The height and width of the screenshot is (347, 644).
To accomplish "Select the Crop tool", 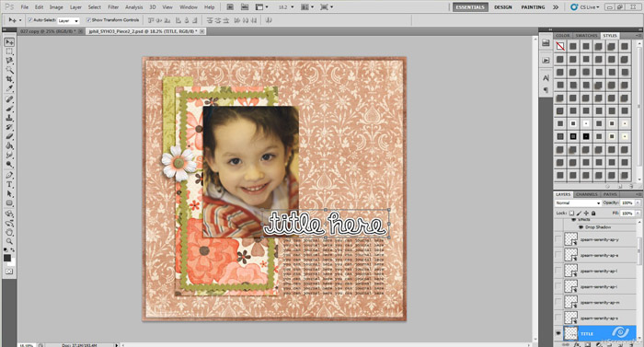I will [9, 79].
